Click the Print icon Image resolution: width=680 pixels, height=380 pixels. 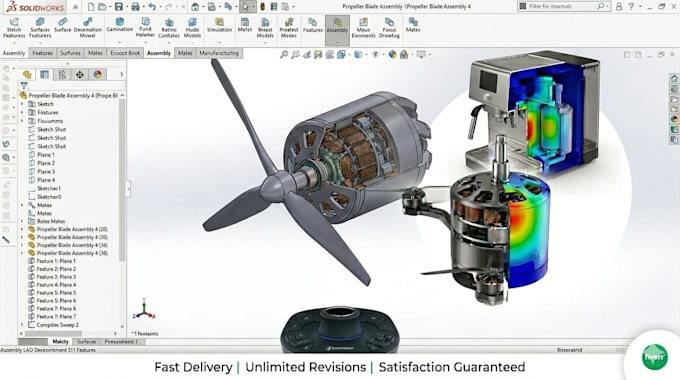[135, 7]
